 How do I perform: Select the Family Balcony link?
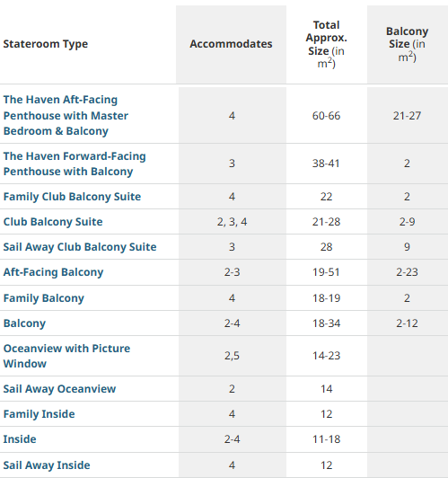point(44,298)
